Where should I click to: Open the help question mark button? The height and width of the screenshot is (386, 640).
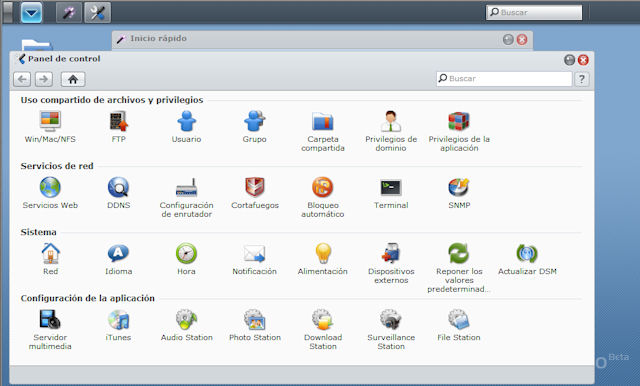click(x=582, y=79)
